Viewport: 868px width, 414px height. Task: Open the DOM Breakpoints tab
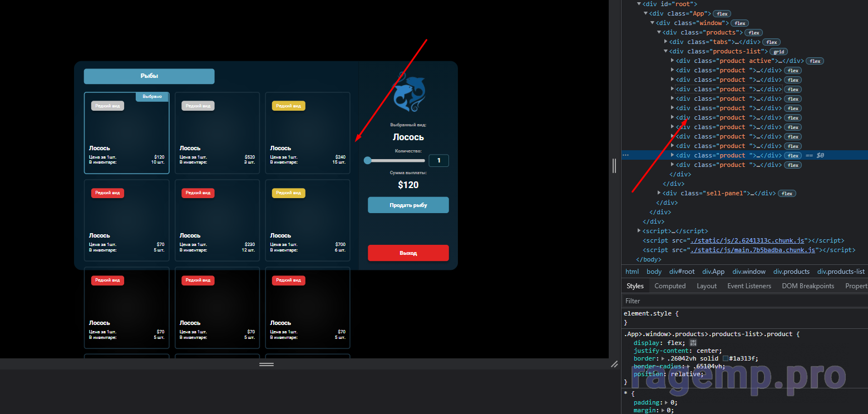(808, 285)
